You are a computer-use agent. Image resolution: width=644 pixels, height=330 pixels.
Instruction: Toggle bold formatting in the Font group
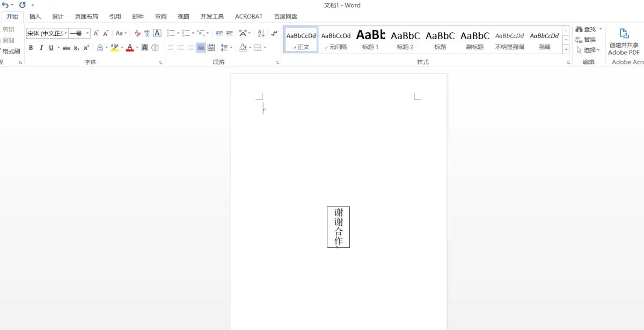tap(31, 47)
